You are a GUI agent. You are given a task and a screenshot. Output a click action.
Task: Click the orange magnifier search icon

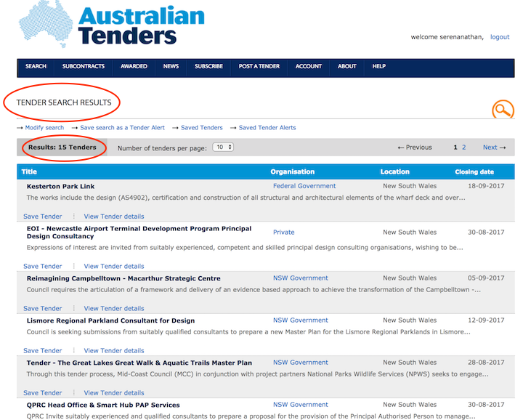coord(503,109)
